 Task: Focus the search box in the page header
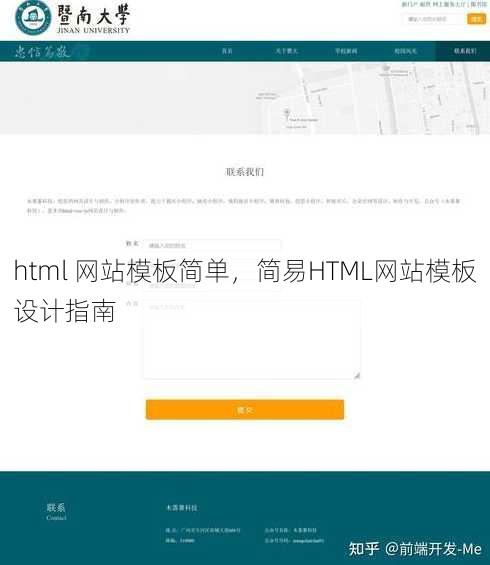click(x=434, y=19)
